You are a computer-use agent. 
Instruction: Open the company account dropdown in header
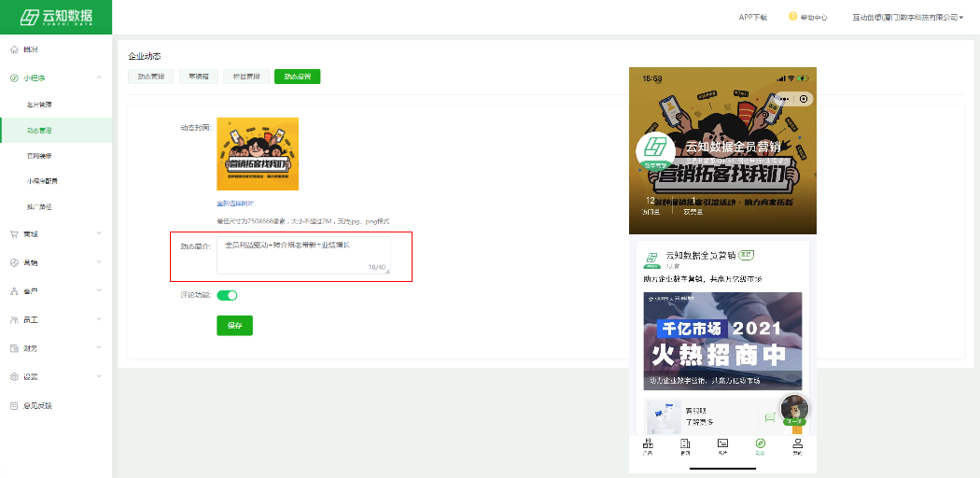tap(907, 18)
